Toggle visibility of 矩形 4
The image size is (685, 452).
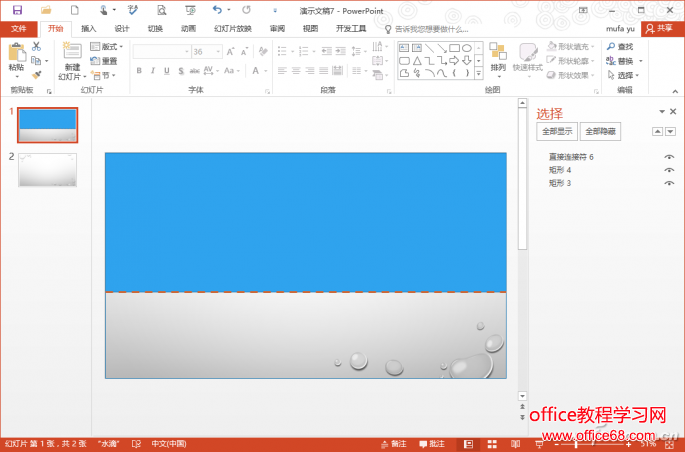pos(669,170)
